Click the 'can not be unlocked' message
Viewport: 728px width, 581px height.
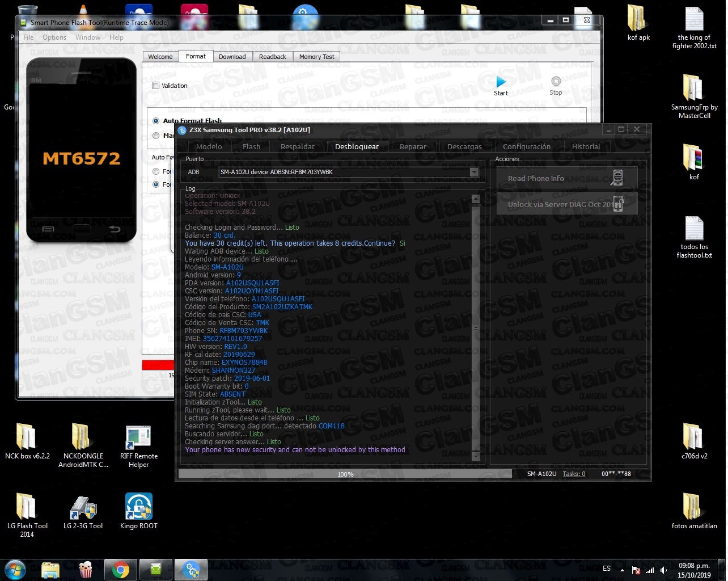click(x=295, y=450)
